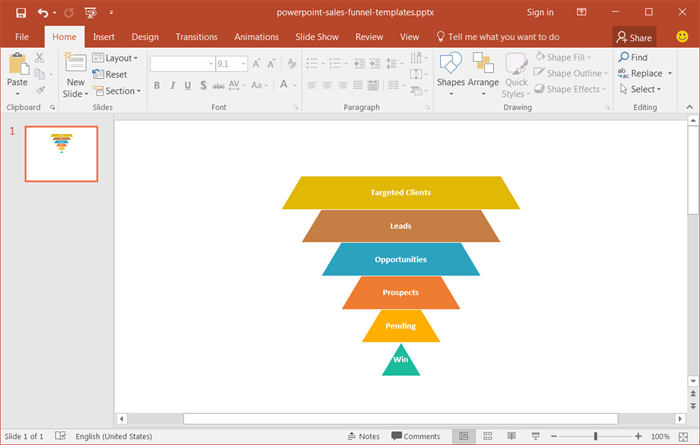Open the Shapes gallery
The image size is (700, 445).
tap(451, 72)
